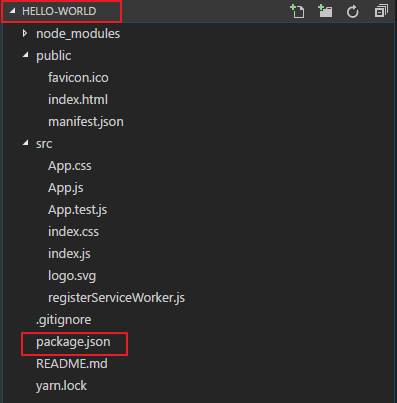Open manifest.json file
Screen dimensions: 397x403
[86, 122]
